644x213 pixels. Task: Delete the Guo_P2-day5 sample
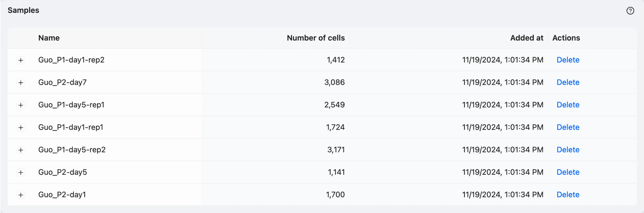568,172
